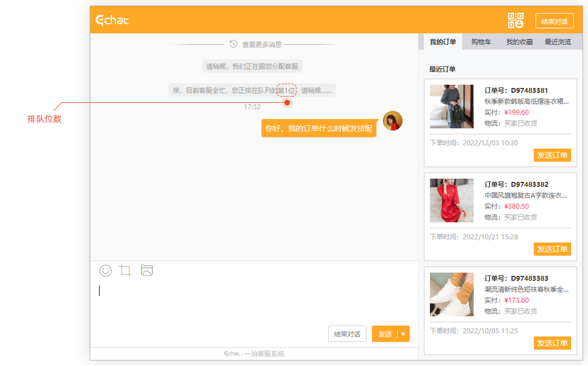The height and width of the screenshot is (366, 588).
Task: Expand the send options dropdown arrow
Action: 403,334
